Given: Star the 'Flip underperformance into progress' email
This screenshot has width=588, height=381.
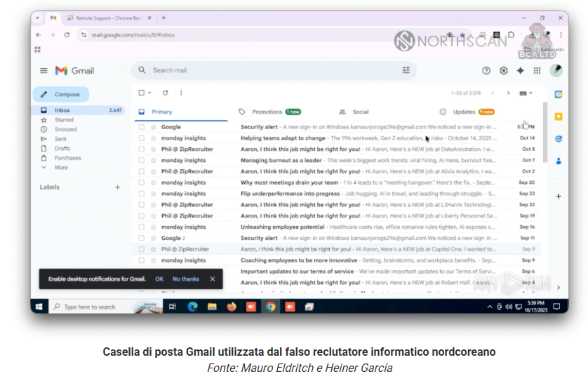Looking at the screenshot, I should pos(153,194).
